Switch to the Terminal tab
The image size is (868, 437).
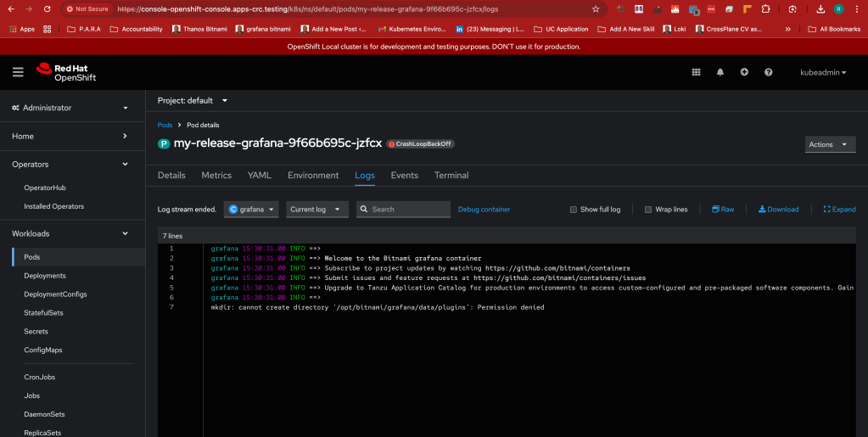(451, 175)
